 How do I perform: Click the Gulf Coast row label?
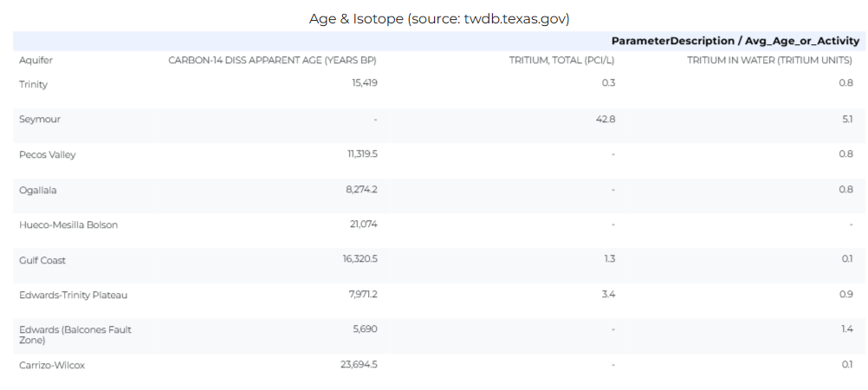click(x=42, y=260)
